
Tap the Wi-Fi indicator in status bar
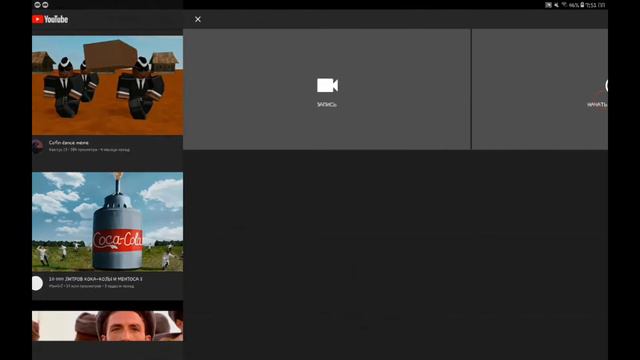(564, 5)
